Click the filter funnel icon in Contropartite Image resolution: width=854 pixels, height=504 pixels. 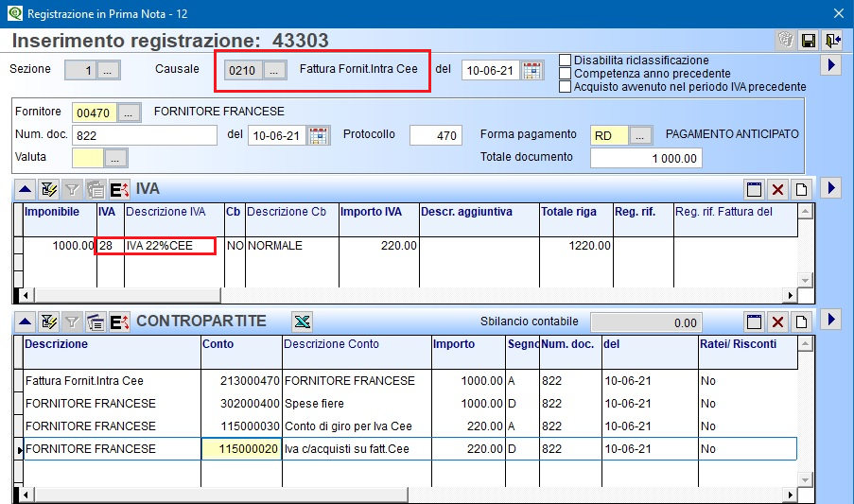[x=71, y=322]
